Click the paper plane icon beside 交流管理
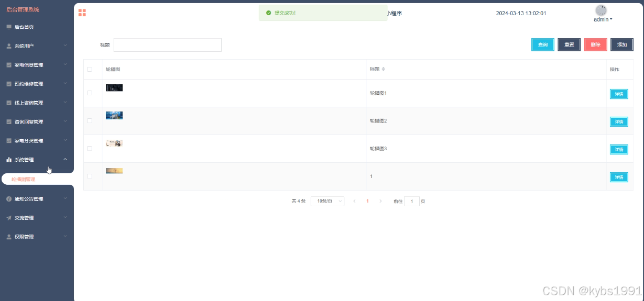644x301 pixels. pos(9,218)
